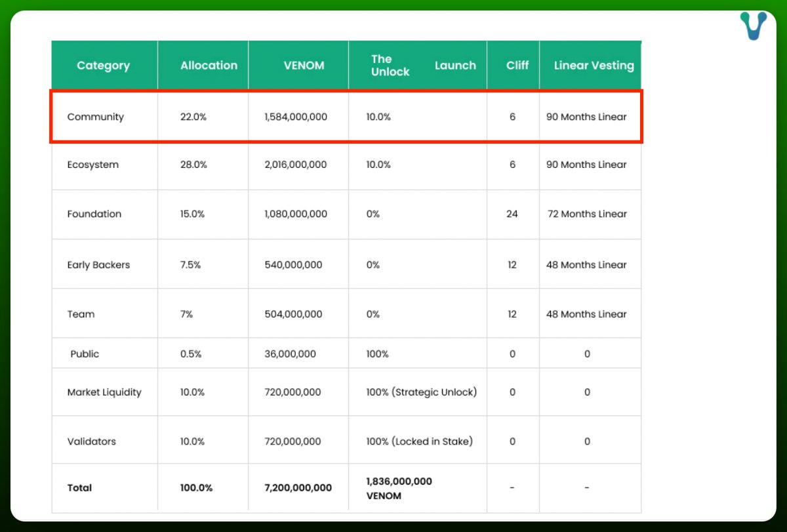
Task: Click Validators' 720,000,000 amount
Action: click(x=293, y=441)
